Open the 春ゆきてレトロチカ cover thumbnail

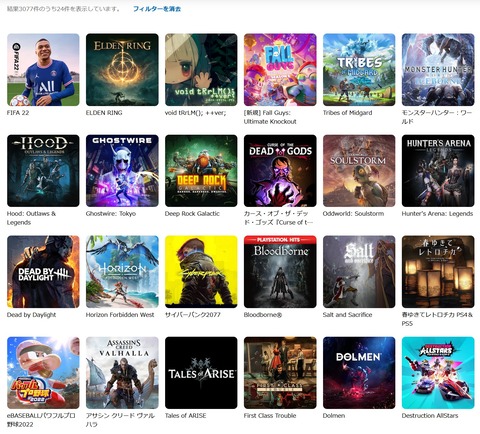tap(438, 272)
